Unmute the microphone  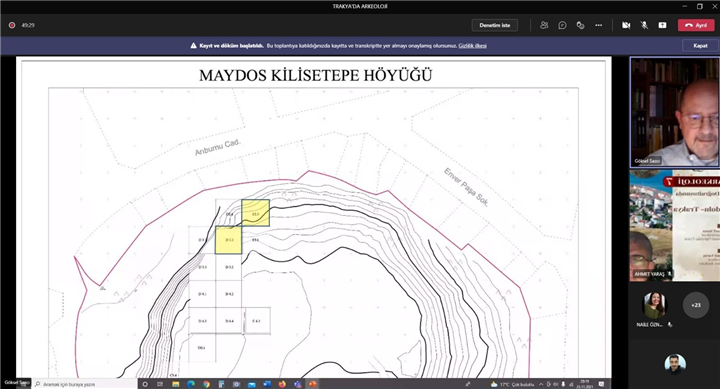point(644,25)
